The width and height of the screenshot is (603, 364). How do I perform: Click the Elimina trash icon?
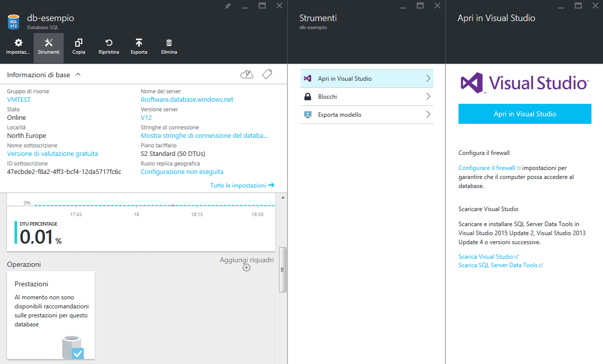pos(169,43)
